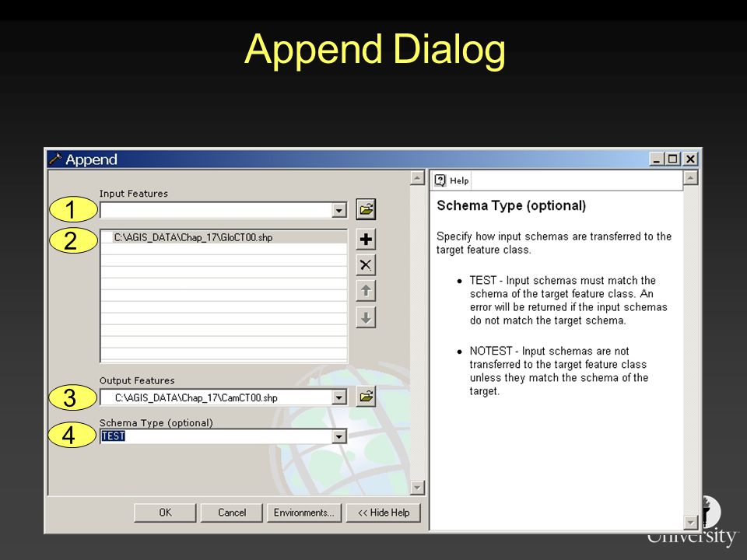Click the scroll up arrow of the parameters pane
The width and height of the screenshot is (747, 560).
(417, 178)
